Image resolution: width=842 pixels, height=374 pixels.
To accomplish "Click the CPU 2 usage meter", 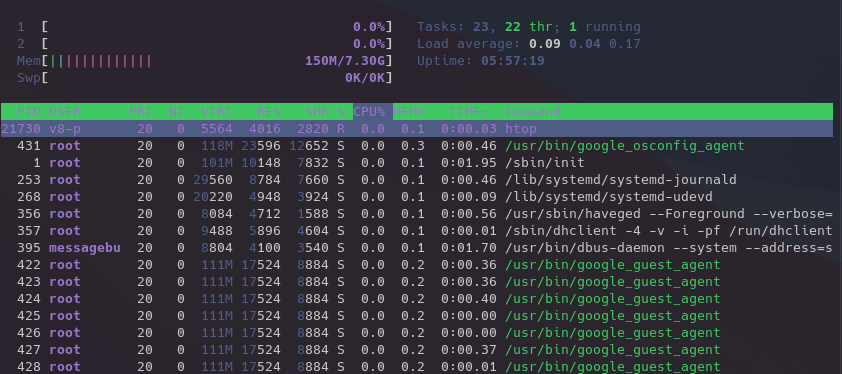I will point(205,44).
